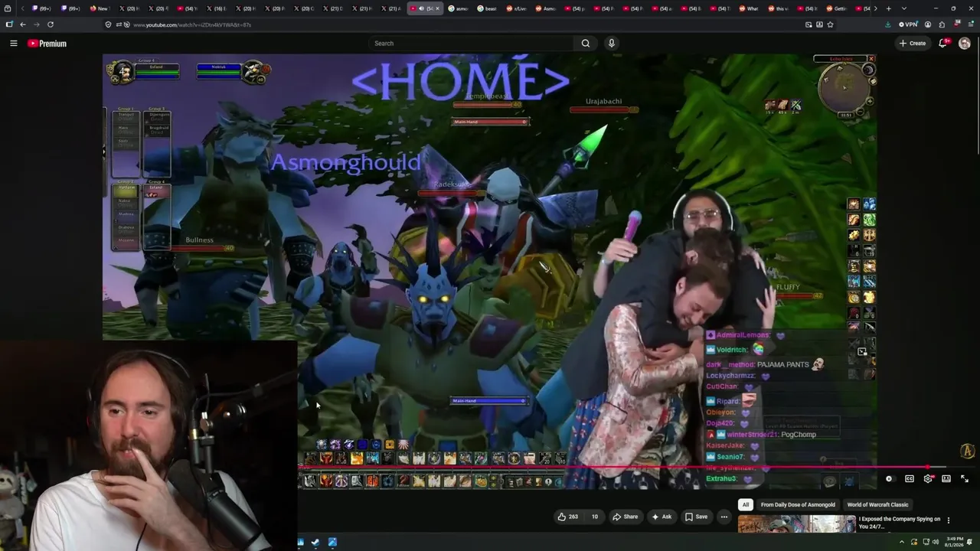Start voice search with the microphone
980x551 pixels.
611,44
